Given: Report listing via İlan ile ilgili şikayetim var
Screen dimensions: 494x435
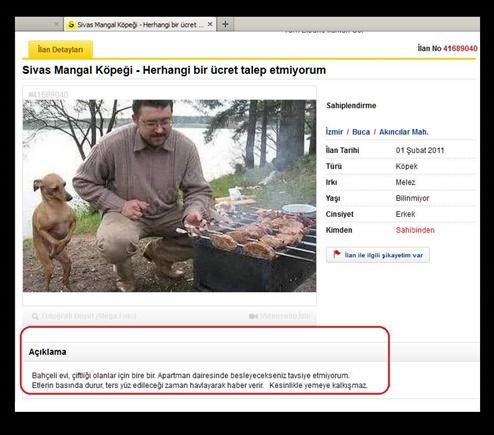Looking at the screenshot, I should (378, 255).
